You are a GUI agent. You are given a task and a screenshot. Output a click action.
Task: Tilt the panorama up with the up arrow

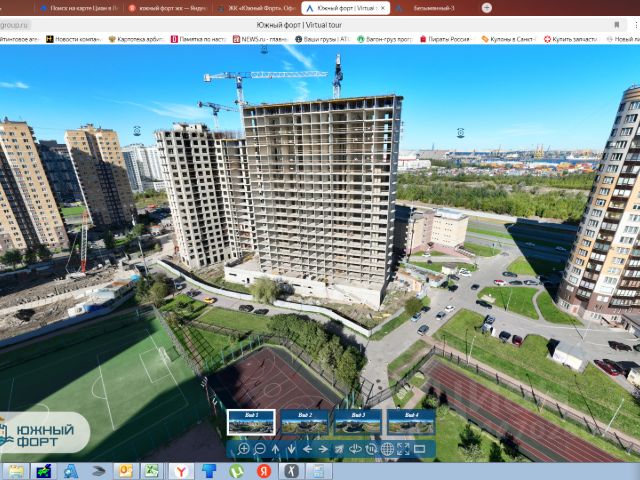coord(276,449)
